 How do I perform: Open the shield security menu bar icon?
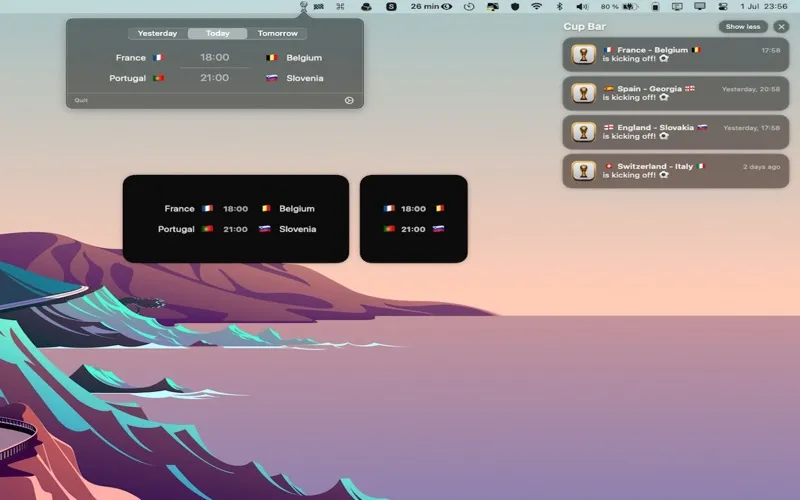tap(515, 7)
